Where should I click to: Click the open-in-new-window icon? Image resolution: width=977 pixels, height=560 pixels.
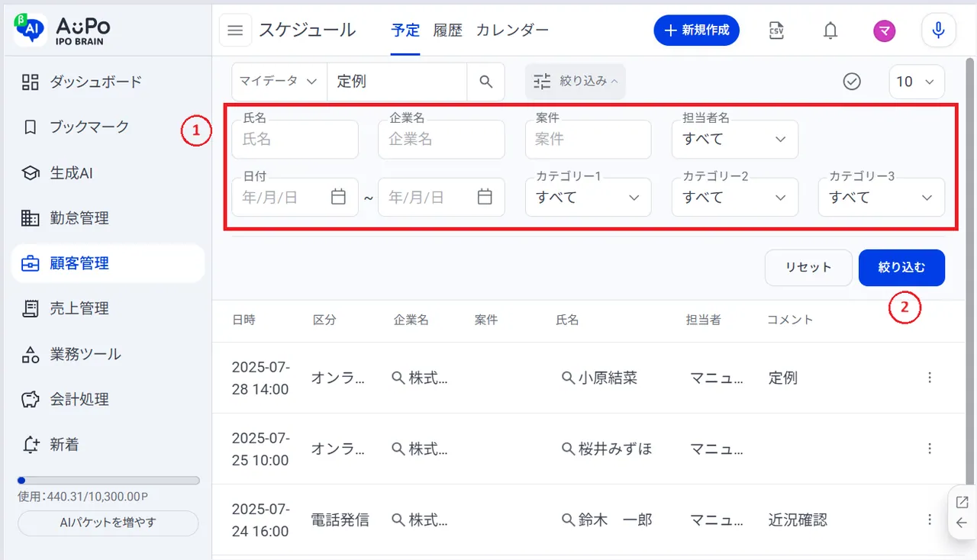pyautogui.click(x=962, y=502)
